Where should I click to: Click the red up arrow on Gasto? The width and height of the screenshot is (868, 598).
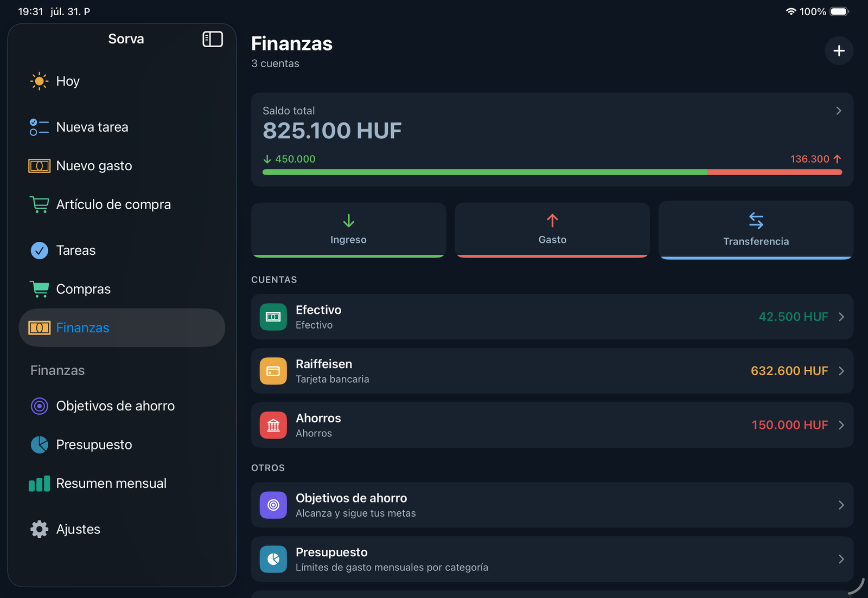(552, 221)
